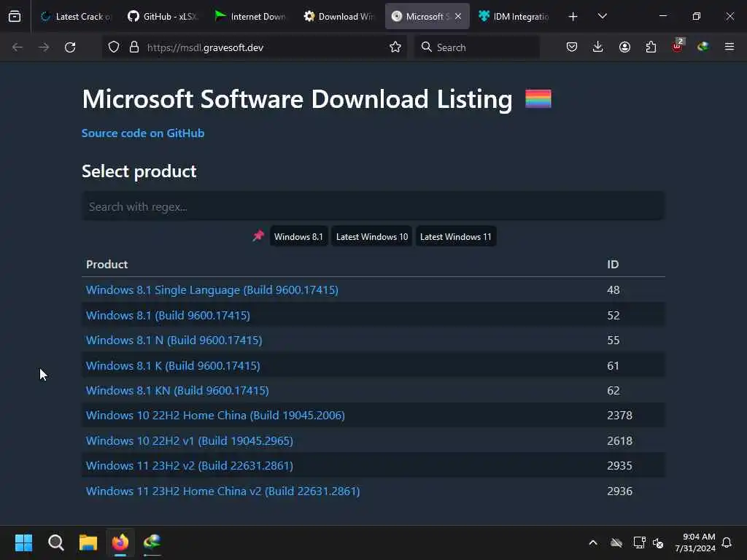Screen dimensions: 747x560
Task: Open Windows Start menu
Action: [x=23, y=542]
